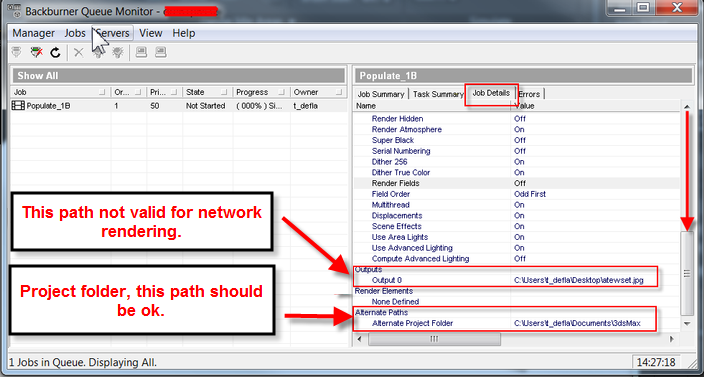This screenshot has width=704, height=377.
Task: Click the vertical scrollbar down arrow
Action: pyautogui.click(x=687, y=324)
